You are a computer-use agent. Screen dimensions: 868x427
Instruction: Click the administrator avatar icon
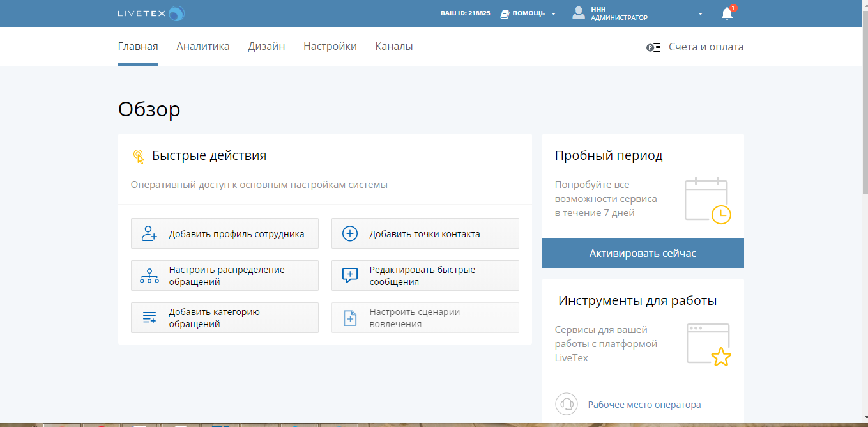pos(579,12)
